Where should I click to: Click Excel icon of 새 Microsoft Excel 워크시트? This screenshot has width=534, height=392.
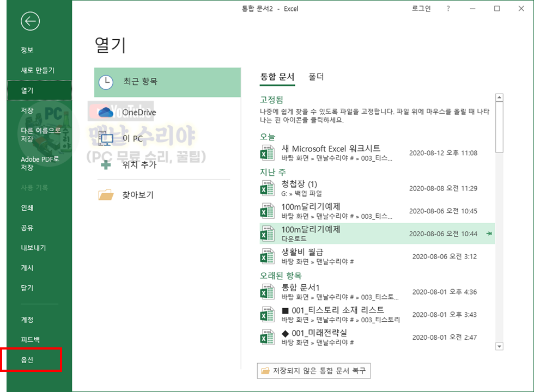coord(268,153)
